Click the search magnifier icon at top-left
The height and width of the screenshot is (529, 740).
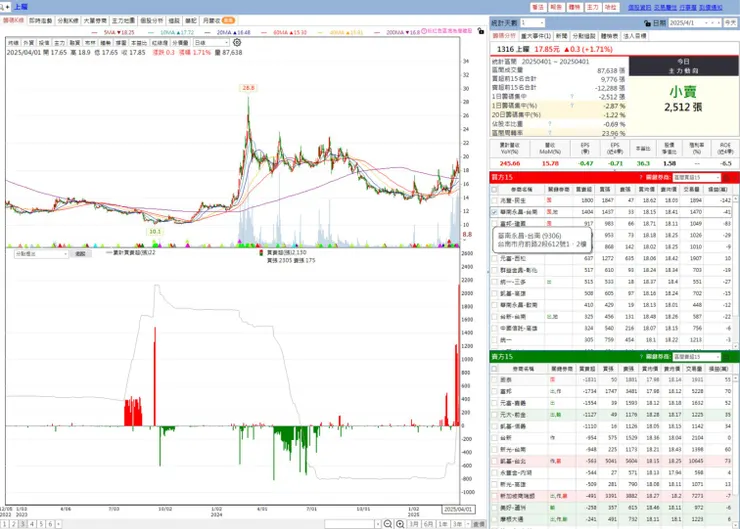click(2, 7)
